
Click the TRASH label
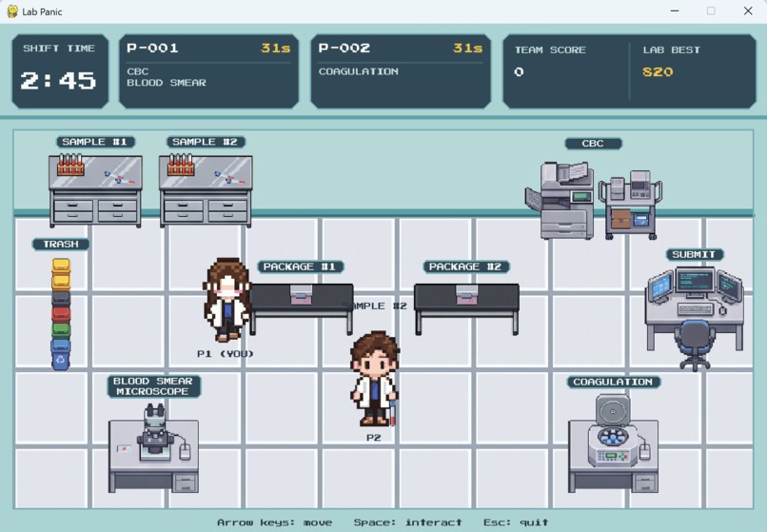pyautogui.click(x=61, y=244)
